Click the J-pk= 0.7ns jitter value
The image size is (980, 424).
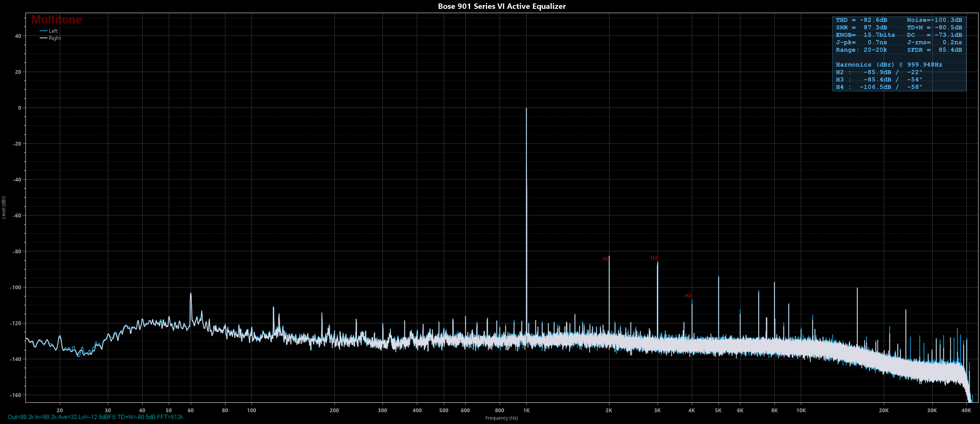(x=861, y=42)
